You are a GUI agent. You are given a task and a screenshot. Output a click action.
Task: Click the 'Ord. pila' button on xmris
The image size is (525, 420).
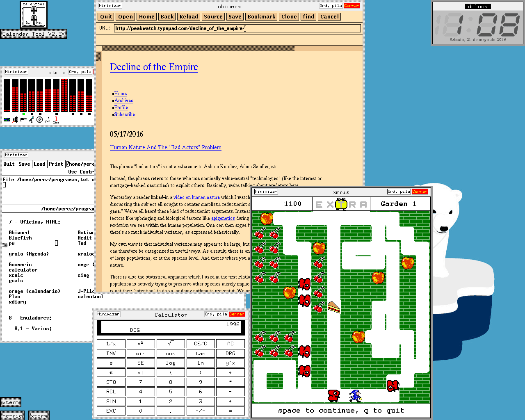click(399, 192)
